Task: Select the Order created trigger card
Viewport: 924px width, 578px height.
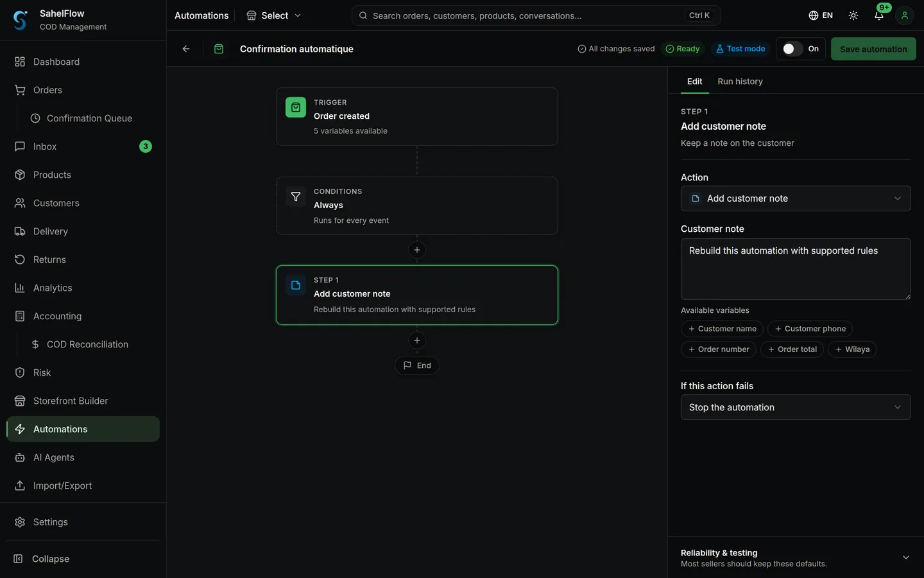Action: pos(417,116)
